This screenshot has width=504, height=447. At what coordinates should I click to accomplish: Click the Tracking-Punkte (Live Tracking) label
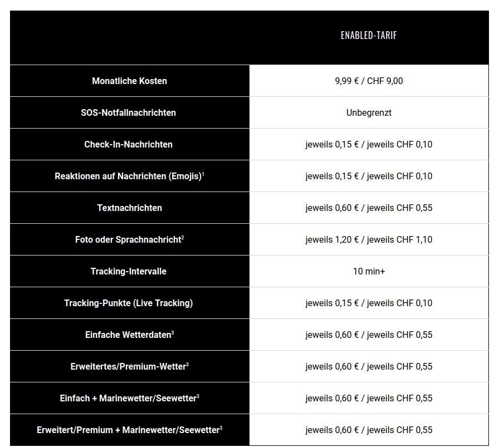coord(128,303)
